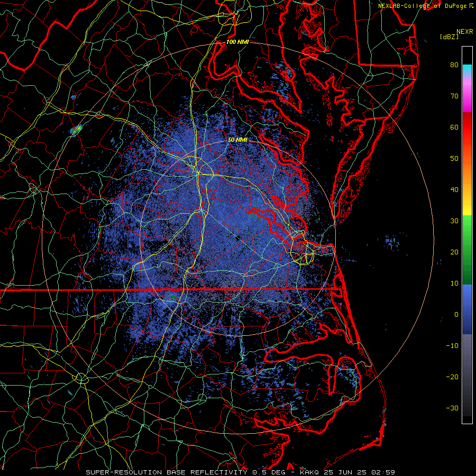The height and width of the screenshot is (476, 476).
Task: Click the 10 value on dBZ scale
Action: [454, 283]
